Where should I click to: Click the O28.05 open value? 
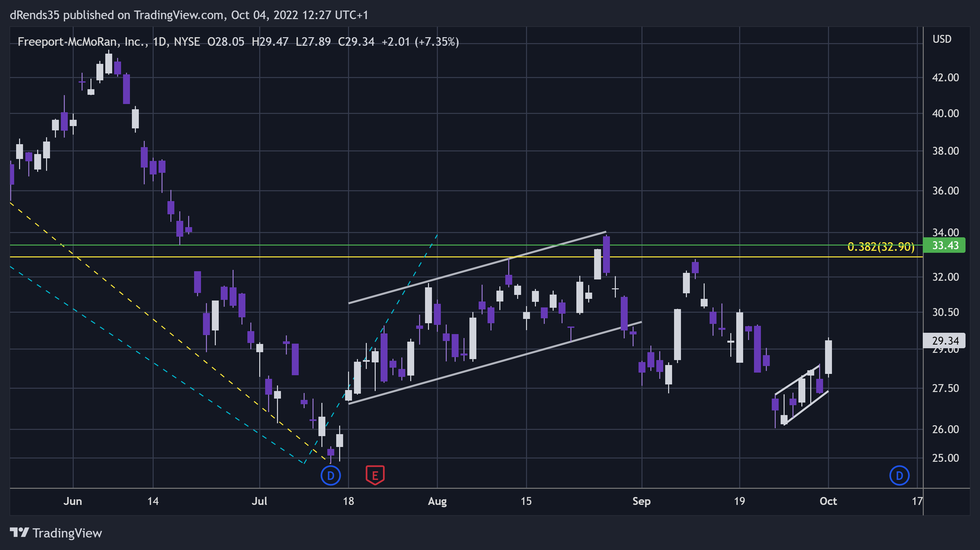pos(226,41)
